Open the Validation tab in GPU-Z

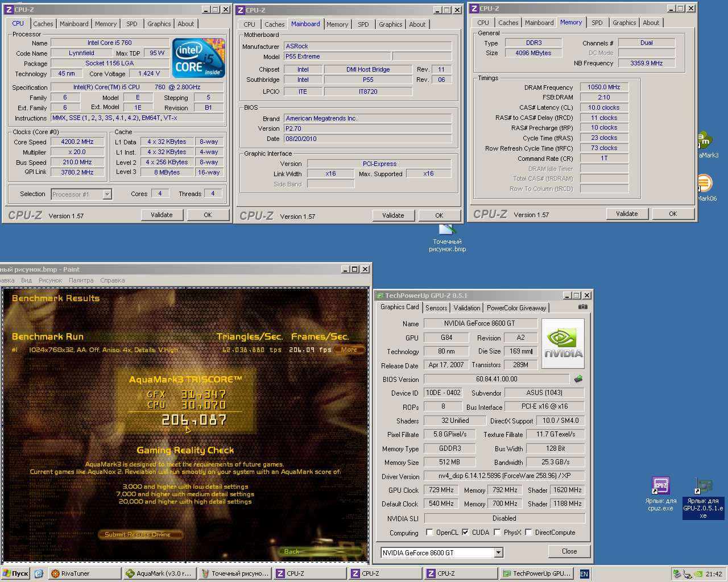click(467, 308)
